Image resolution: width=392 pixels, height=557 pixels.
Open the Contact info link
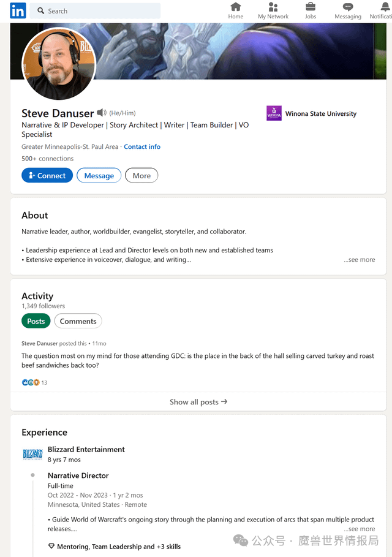[142, 146]
